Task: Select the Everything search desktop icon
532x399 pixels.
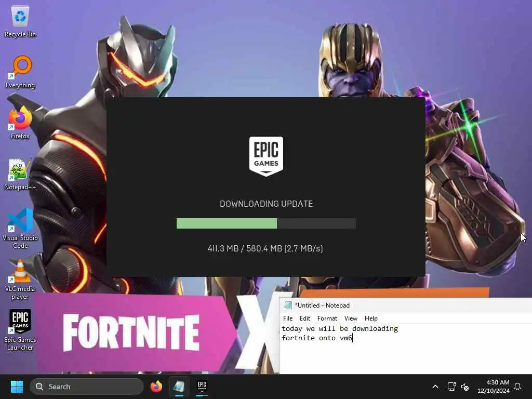Action: click(20, 72)
